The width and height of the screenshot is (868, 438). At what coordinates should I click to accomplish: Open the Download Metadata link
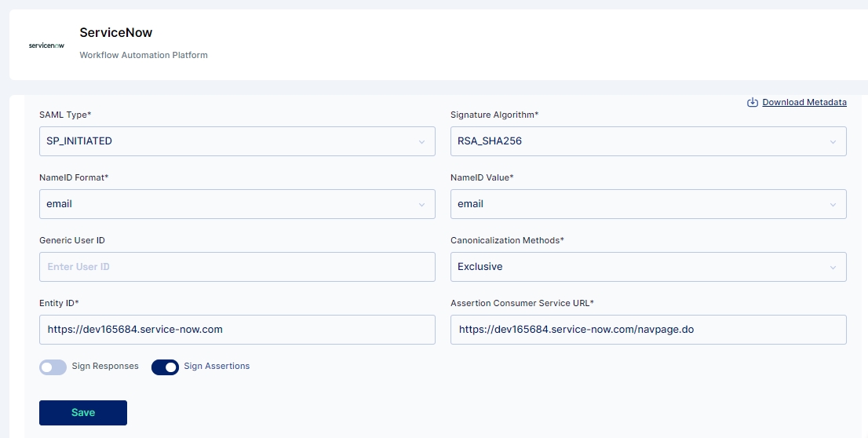804,103
